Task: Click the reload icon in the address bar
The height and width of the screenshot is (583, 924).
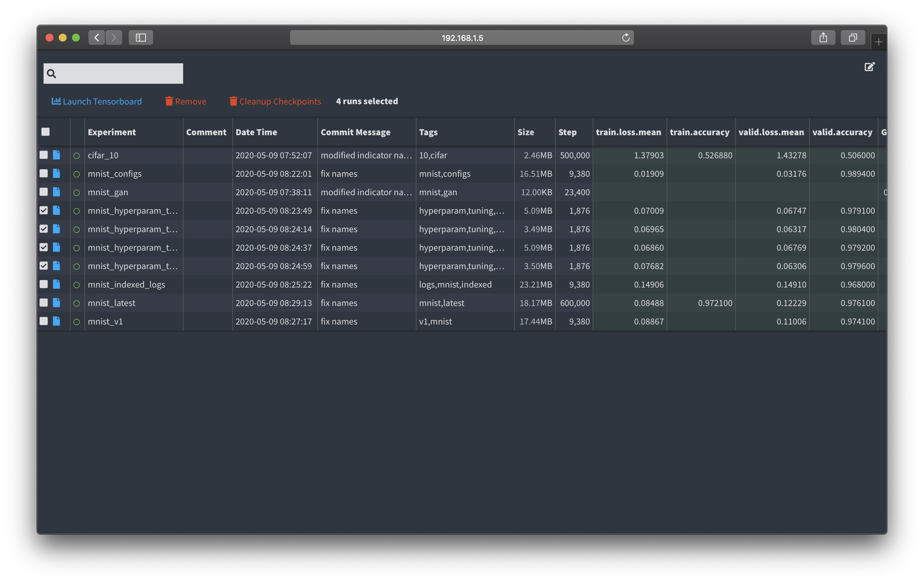Action: [625, 37]
